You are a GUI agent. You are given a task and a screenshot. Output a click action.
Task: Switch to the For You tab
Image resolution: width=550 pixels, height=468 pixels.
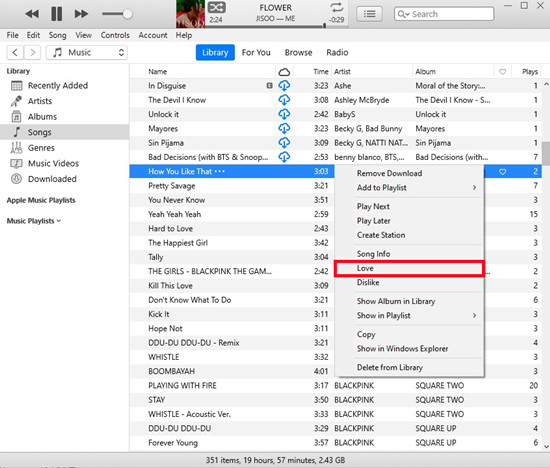[x=256, y=53]
